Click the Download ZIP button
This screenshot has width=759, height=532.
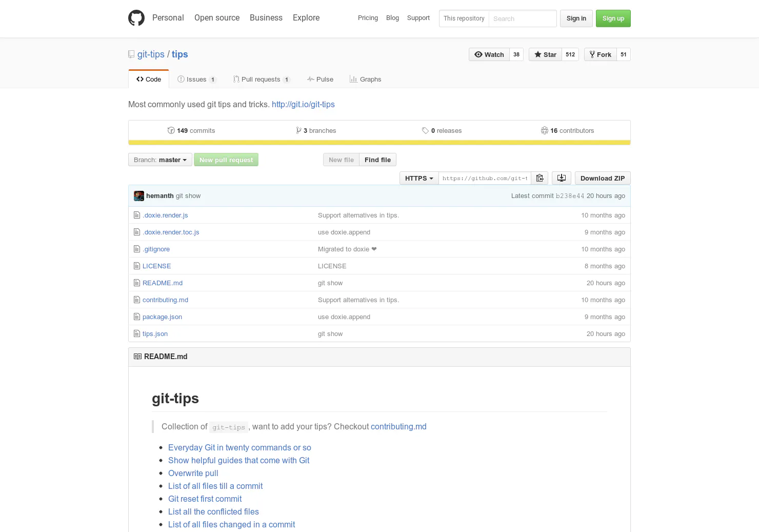point(603,178)
